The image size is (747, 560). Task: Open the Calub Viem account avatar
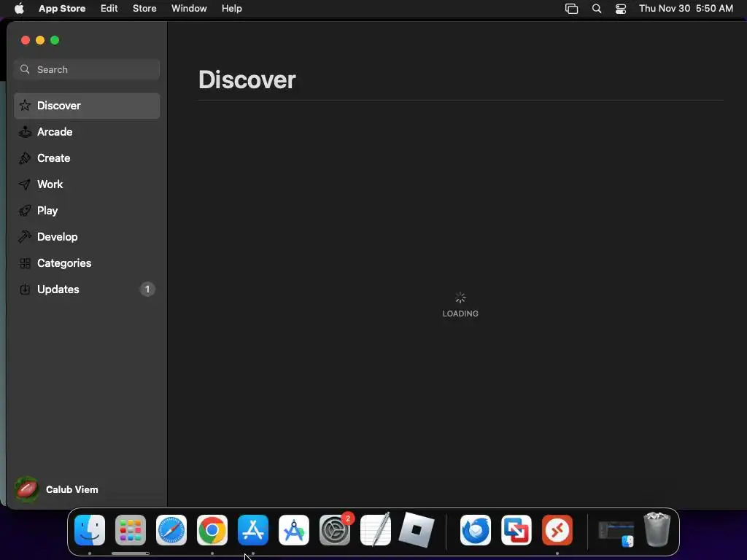click(27, 489)
